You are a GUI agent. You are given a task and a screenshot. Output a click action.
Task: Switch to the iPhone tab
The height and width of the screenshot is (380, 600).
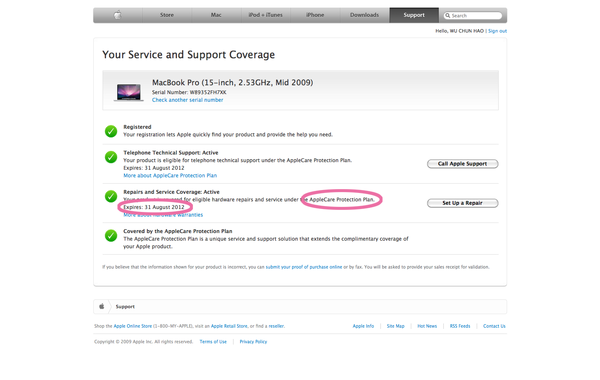[315, 15]
